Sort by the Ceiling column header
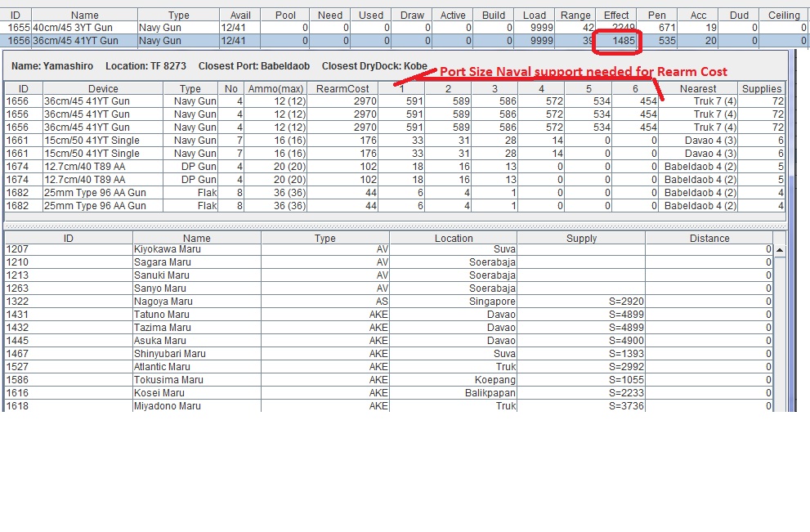Image resolution: width=810 pixels, height=532 pixels. point(784,15)
